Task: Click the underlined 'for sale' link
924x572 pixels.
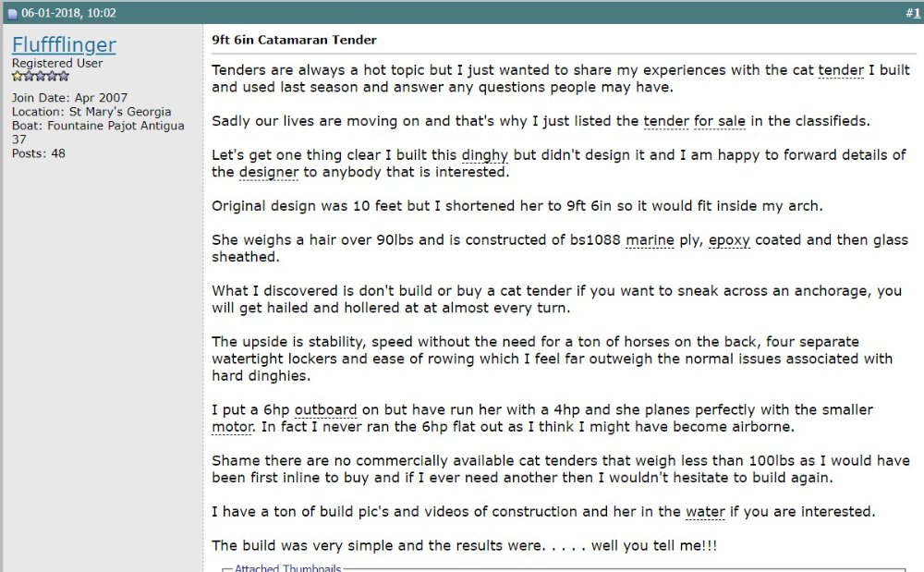Action: (x=720, y=121)
